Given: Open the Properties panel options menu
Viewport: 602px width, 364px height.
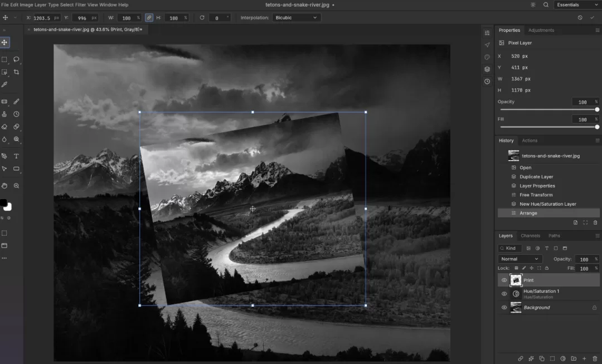Looking at the screenshot, I should pos(597,30).
